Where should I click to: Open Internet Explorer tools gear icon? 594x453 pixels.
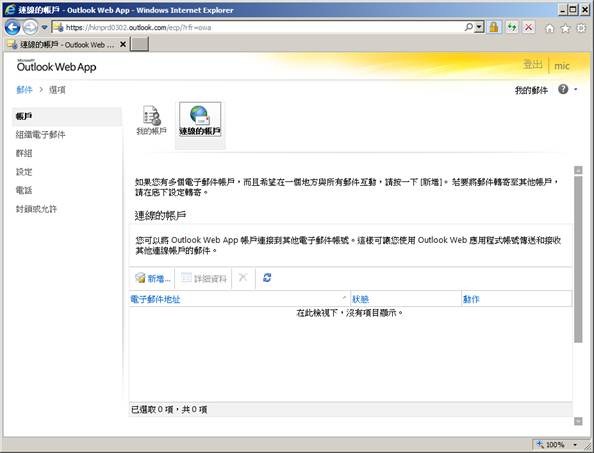pos(581,28)
